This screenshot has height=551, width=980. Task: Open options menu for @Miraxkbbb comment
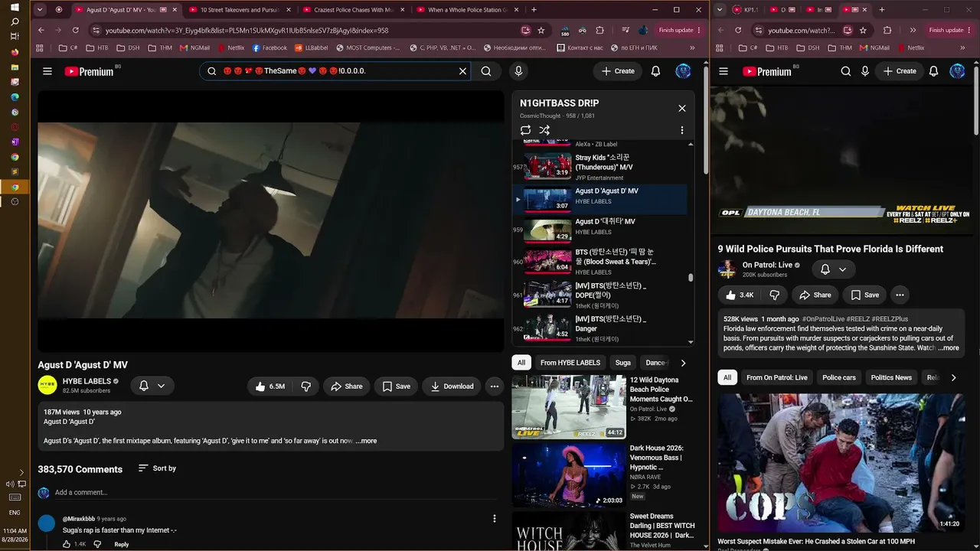(495, 519)
